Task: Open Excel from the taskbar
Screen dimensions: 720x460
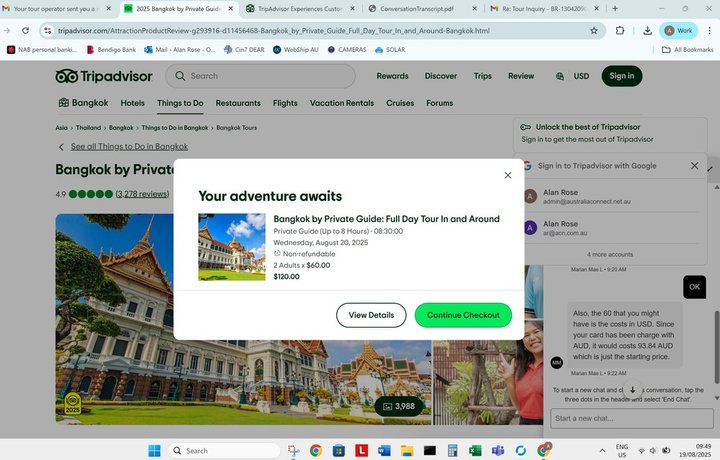Action: 475,451
